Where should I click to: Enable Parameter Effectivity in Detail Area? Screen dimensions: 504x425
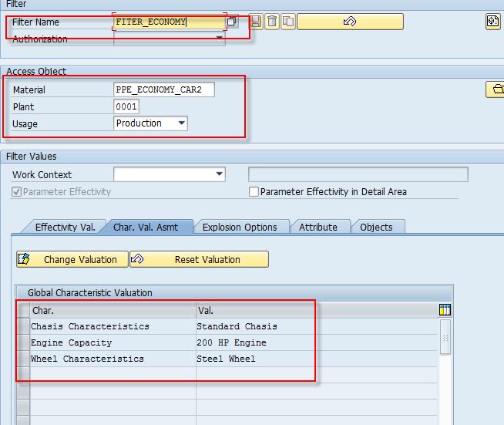(254, 192)
